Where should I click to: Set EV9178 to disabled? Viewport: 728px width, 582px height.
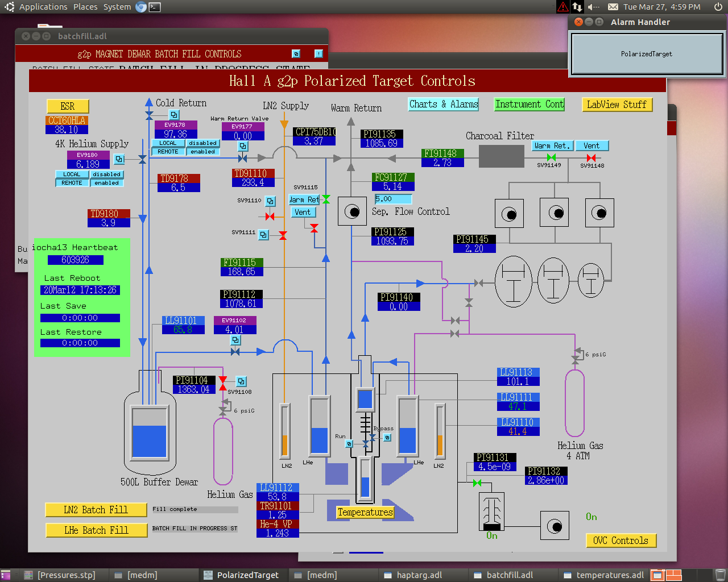(x=202, y=143)
